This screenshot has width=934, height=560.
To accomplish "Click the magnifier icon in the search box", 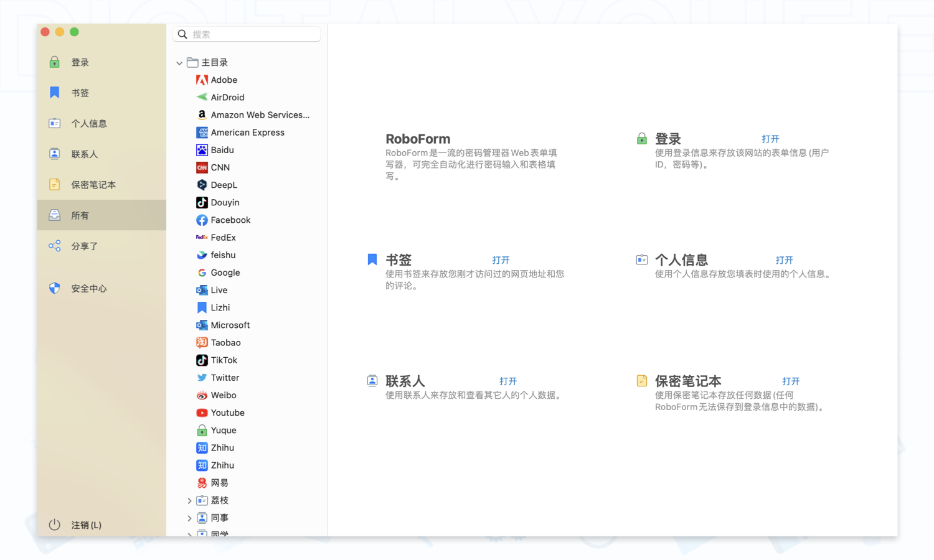I will tap(182, 34).
